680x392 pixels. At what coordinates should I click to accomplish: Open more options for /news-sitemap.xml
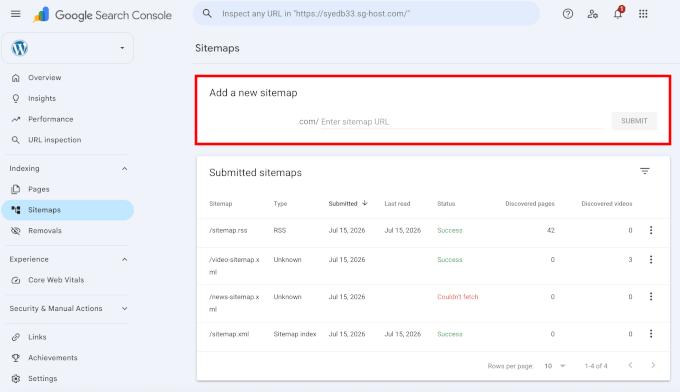651,297
